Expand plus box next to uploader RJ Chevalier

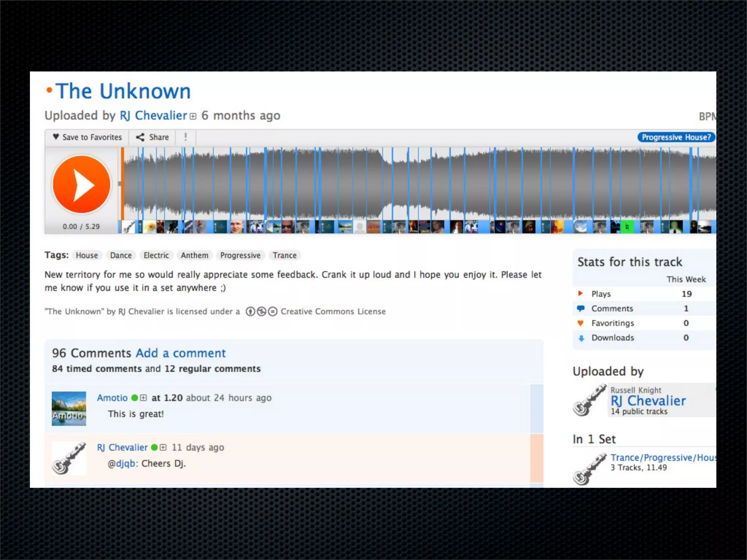tap(193, 116)
